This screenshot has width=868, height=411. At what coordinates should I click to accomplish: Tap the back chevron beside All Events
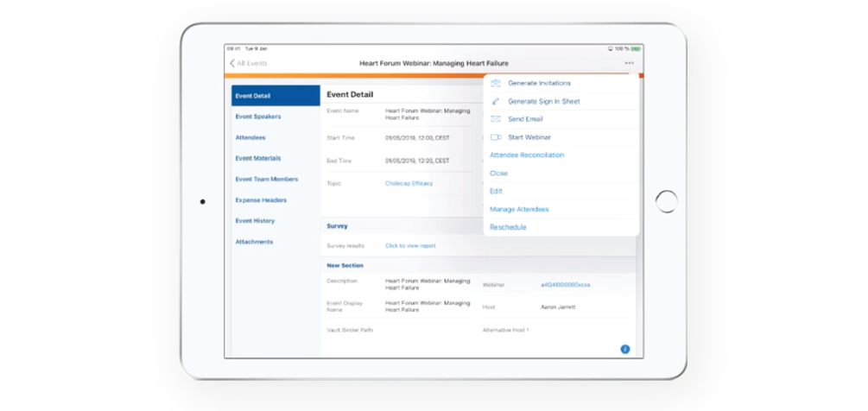point(231,63)
